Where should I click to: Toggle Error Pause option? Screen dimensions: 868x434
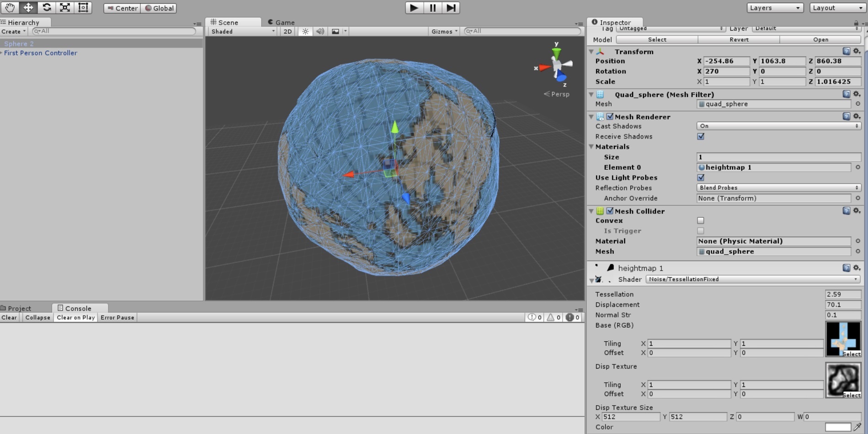[117, 317]
